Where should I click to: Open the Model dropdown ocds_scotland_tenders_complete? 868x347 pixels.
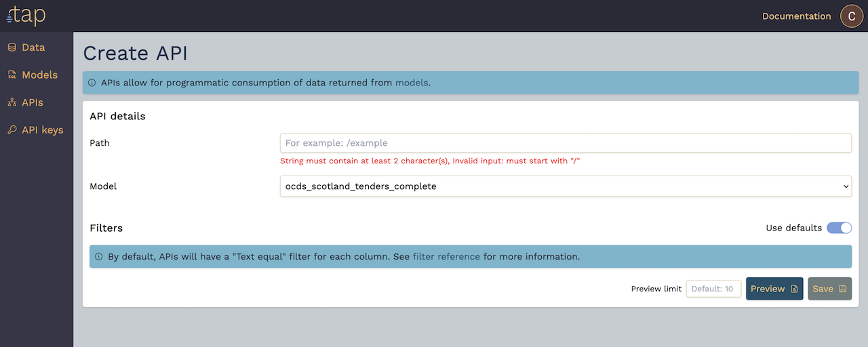coord(566,186)
